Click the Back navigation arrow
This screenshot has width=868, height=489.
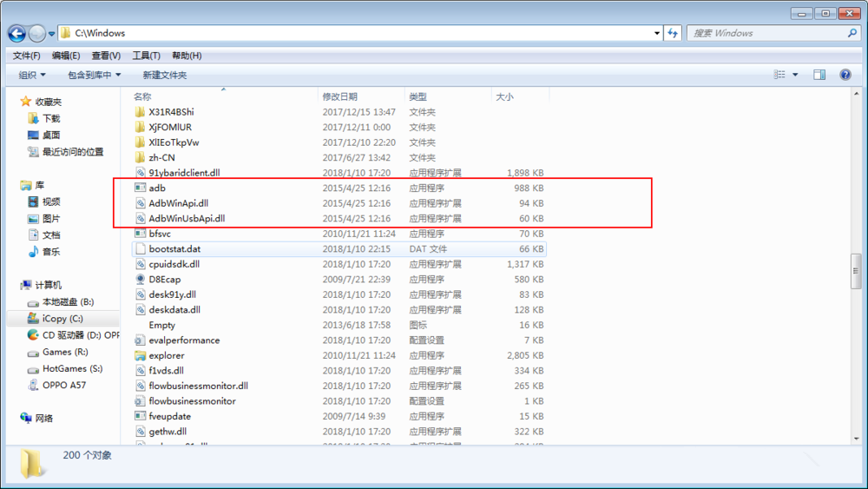16,33
